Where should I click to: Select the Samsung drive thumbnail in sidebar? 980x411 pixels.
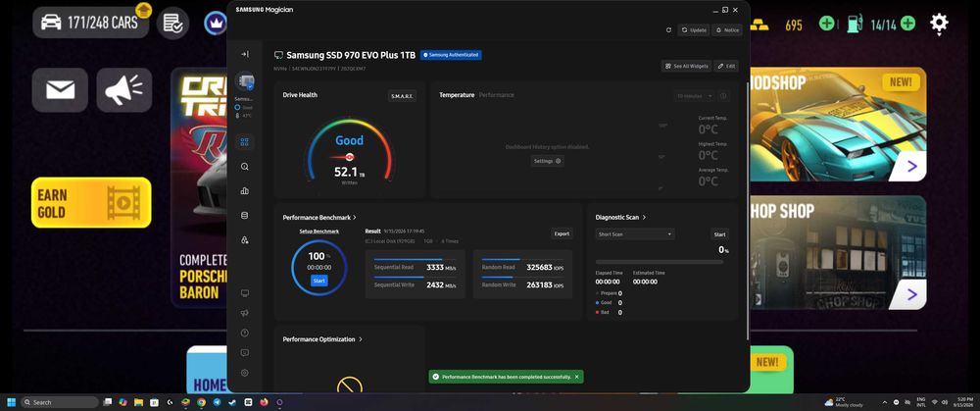[244, 82]
